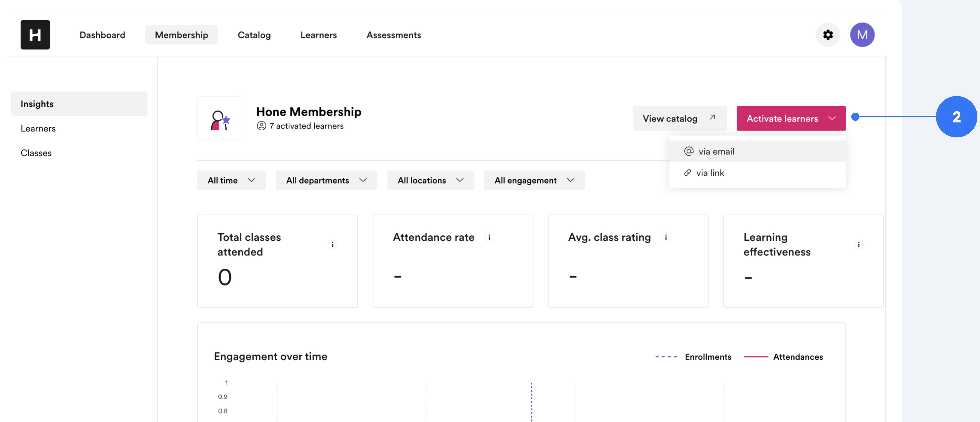Screen dimensions: 980x422
Task: Open the All departments filter dropdown
Action: [x=326, y=180]
